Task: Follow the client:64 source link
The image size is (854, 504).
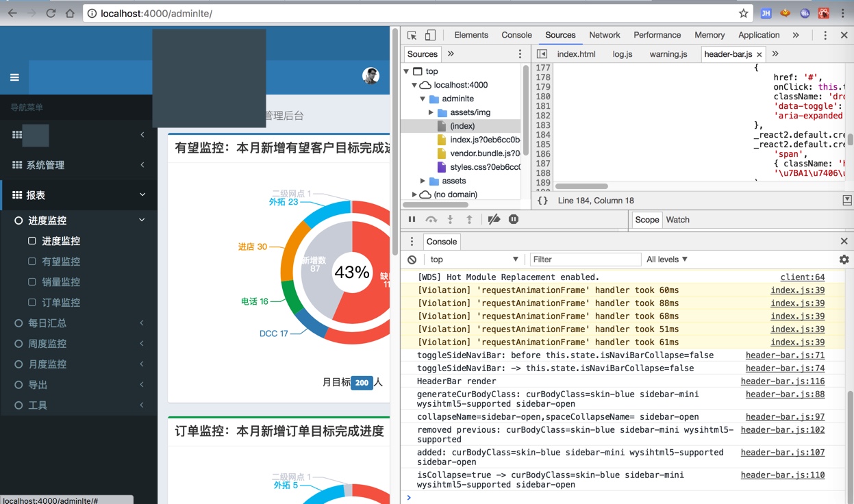Action: pyautogui.click(x=803, y=277)
